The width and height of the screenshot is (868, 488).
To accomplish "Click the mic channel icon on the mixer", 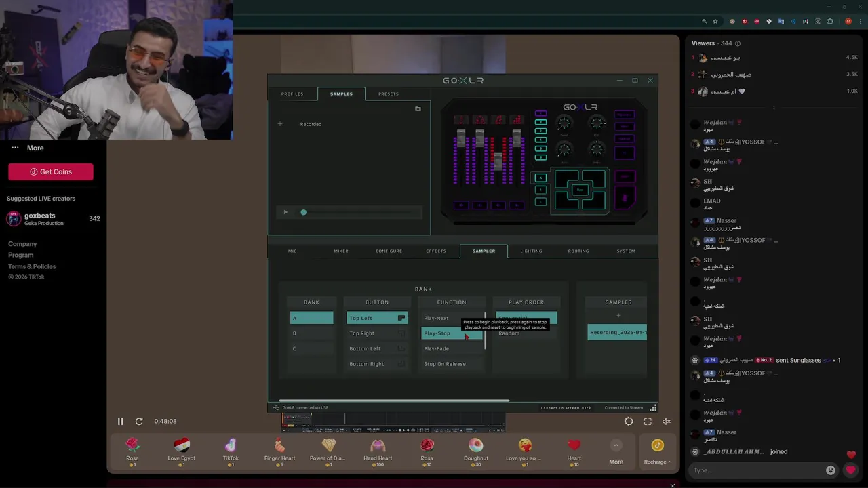I will [460, 120].
